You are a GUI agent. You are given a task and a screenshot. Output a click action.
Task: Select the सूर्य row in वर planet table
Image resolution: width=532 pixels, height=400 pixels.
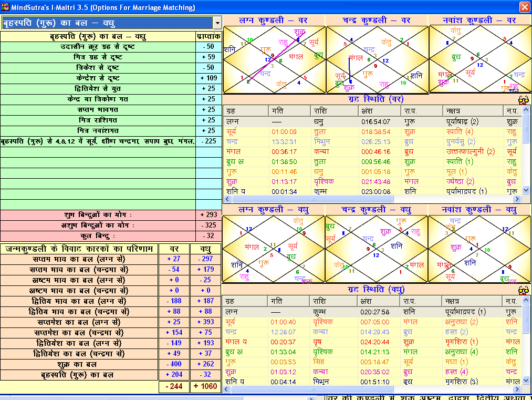(372, 132)
